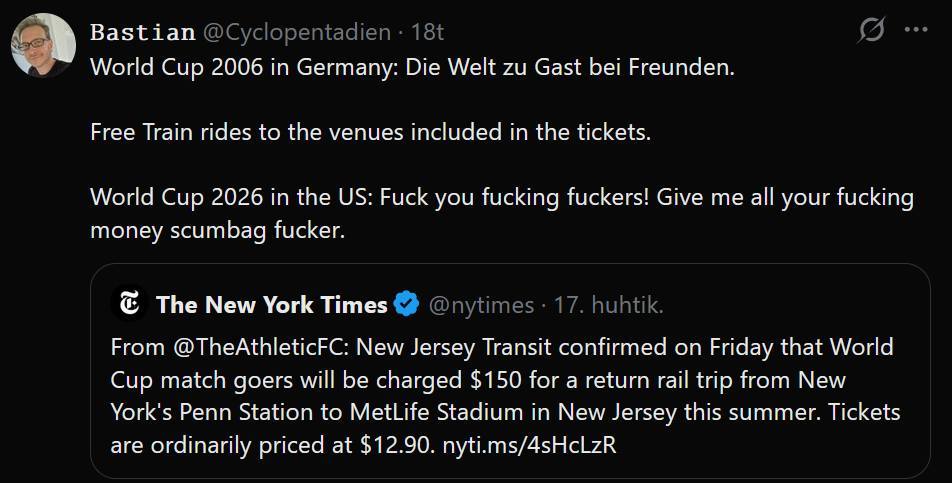The height and width of the screenshot is (483, 952).
Task: Click The New York Times account name
Action: (271, 304)
